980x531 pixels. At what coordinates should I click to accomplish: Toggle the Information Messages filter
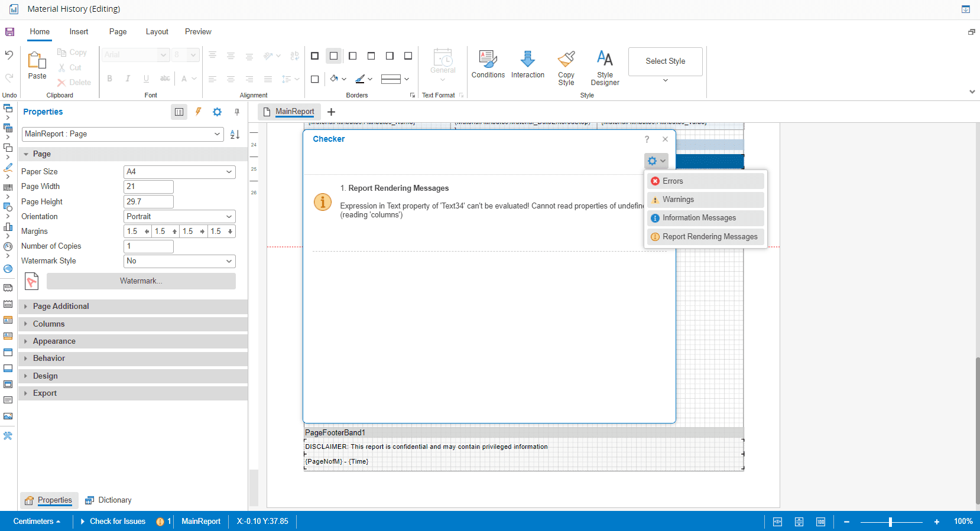pos(705,218)
